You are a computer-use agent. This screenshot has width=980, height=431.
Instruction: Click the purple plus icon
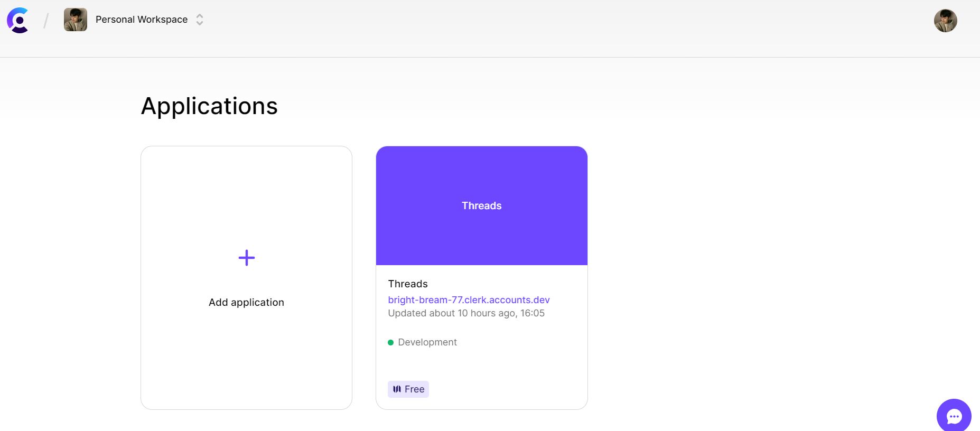pos(247,258)
